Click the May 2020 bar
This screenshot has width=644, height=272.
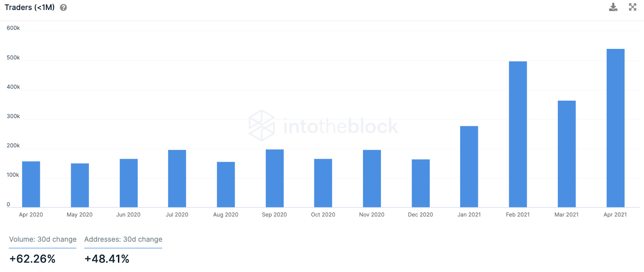(80, 185)
